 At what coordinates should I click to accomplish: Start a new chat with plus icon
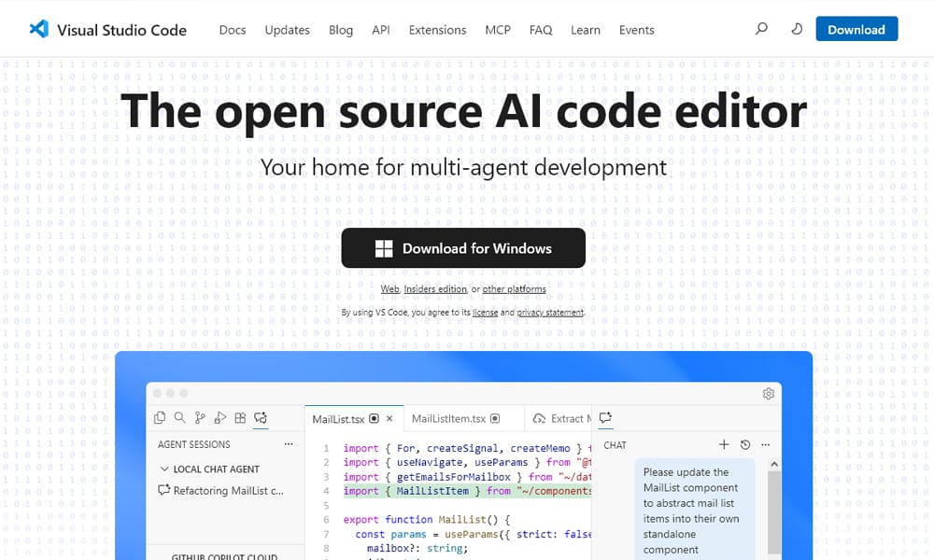click(724, 444)
